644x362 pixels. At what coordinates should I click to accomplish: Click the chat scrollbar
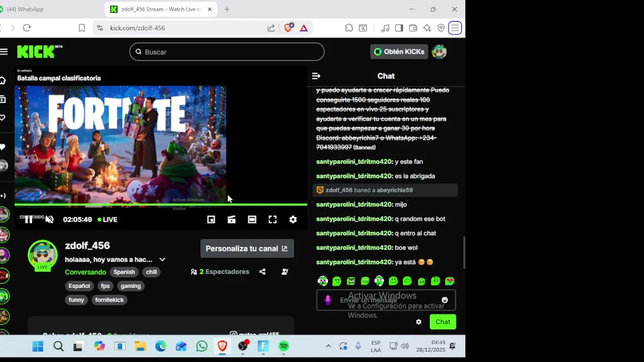point(463,252)
